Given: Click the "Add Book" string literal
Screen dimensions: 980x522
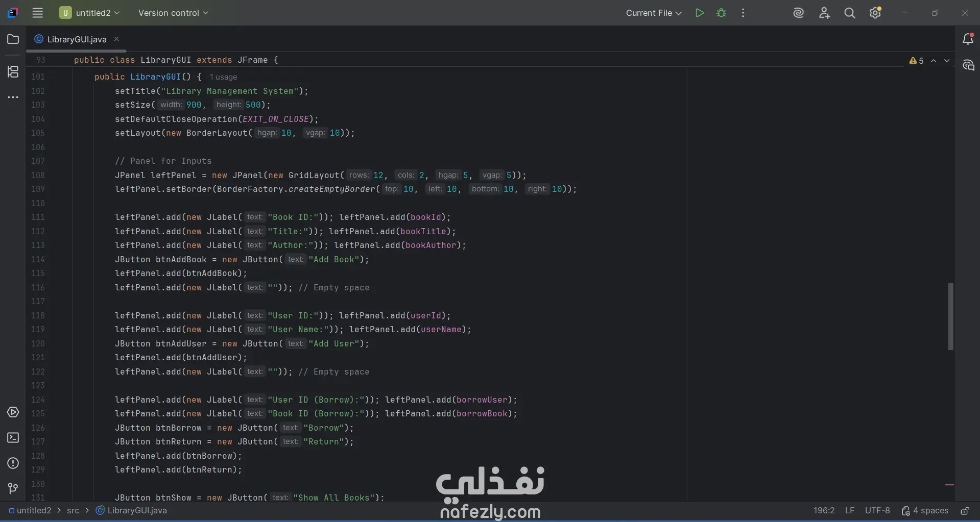Looking at the screenshot, I should (334, 260).
